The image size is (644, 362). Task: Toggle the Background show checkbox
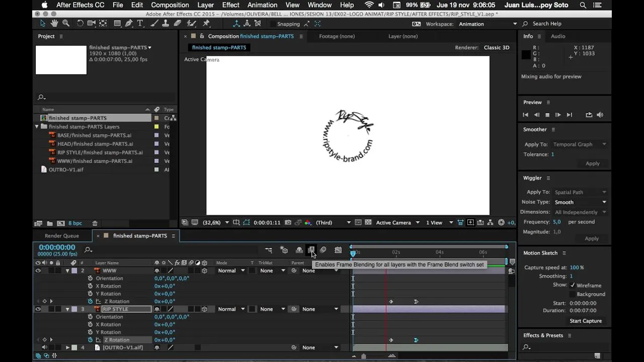[573, 294]
